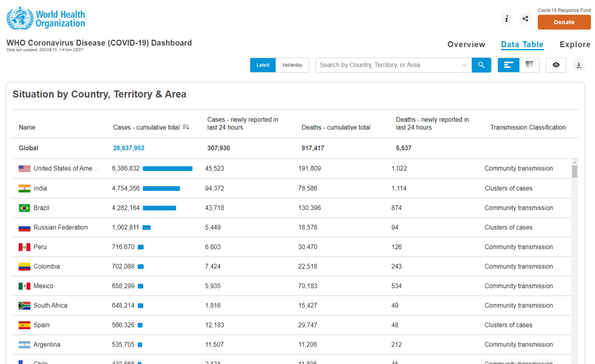Click the table scrollbar thumb

(575, 171)
